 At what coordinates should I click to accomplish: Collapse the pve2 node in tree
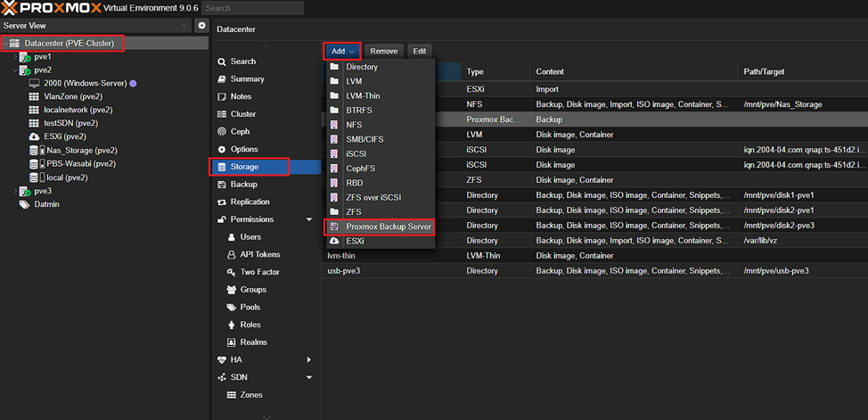tap(14, 70)
